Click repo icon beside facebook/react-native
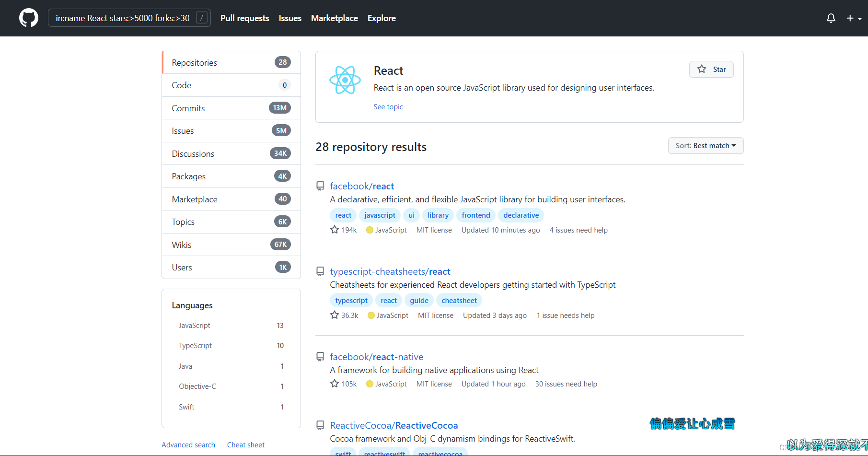This screenshot has height=456, width=868. (320, 357)
